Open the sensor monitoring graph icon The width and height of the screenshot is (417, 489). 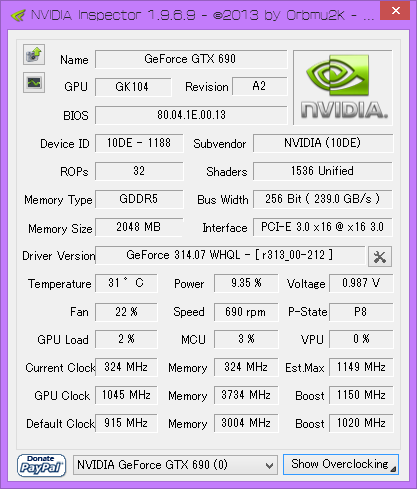coord(34,83)
